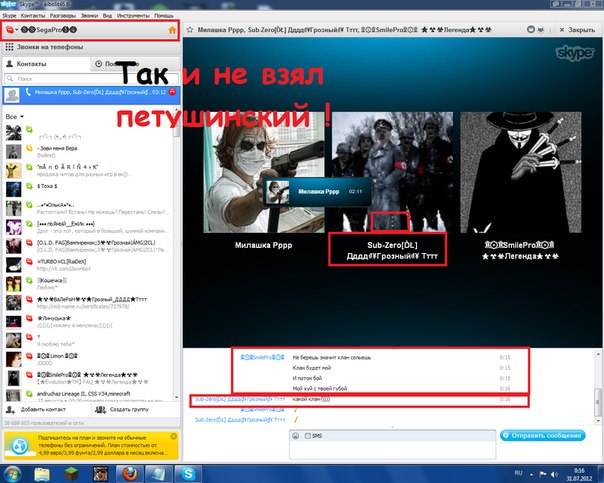This screenshot has width=604, height=483.
Task: Click the dial pad icon for phone calls
Action: [x=10, y=48]
